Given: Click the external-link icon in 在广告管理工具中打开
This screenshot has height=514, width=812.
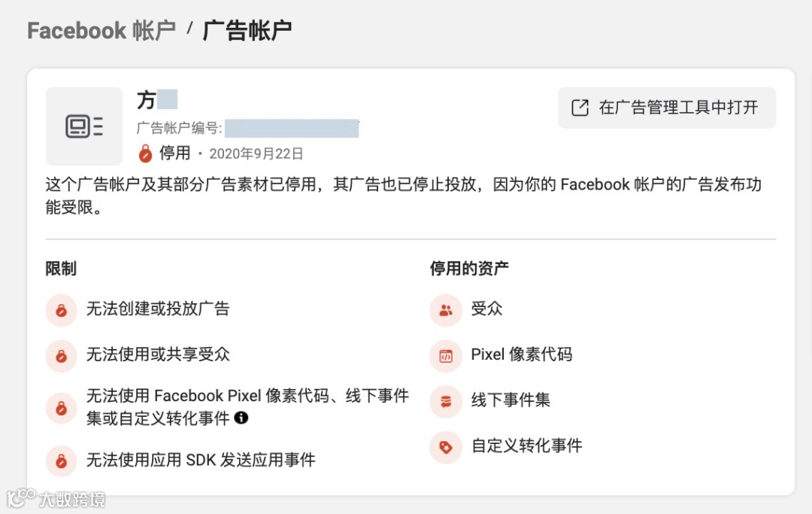Looking at the screenshot, I should point(580,108).
